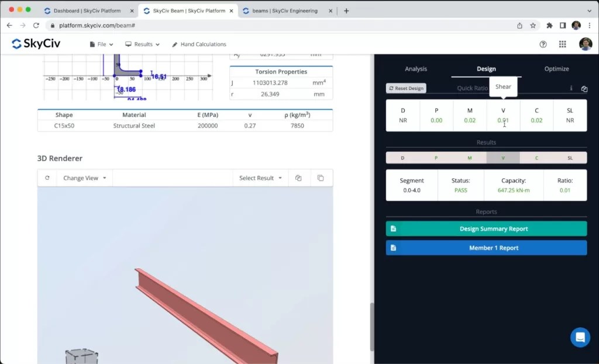Click the renderer screenshot copy icon
The width and height of the screenshot is (599, 364).
(298, 178)
